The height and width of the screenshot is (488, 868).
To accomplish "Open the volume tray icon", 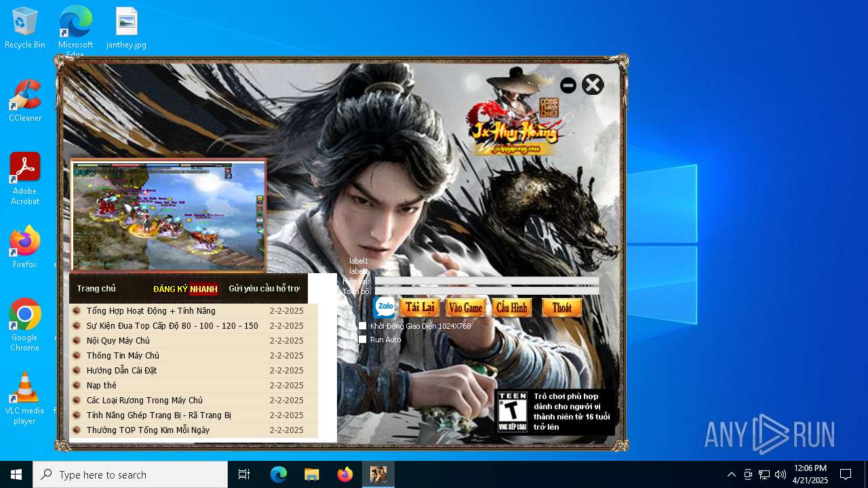I will point(781,474).
